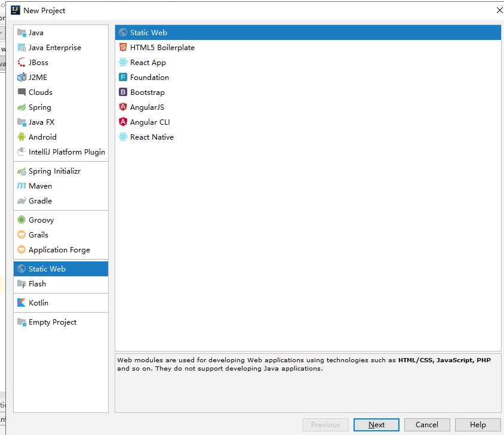Click the React Native atom icon
Image resolution: width=504 pixels, height=435 pixels.
click(x=123, y=137)
